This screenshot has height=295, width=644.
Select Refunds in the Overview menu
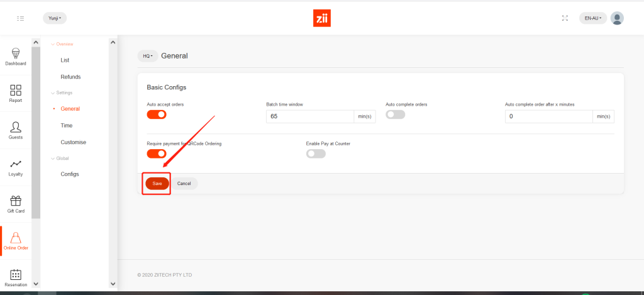pyautogui.click(x=70, y=77)
